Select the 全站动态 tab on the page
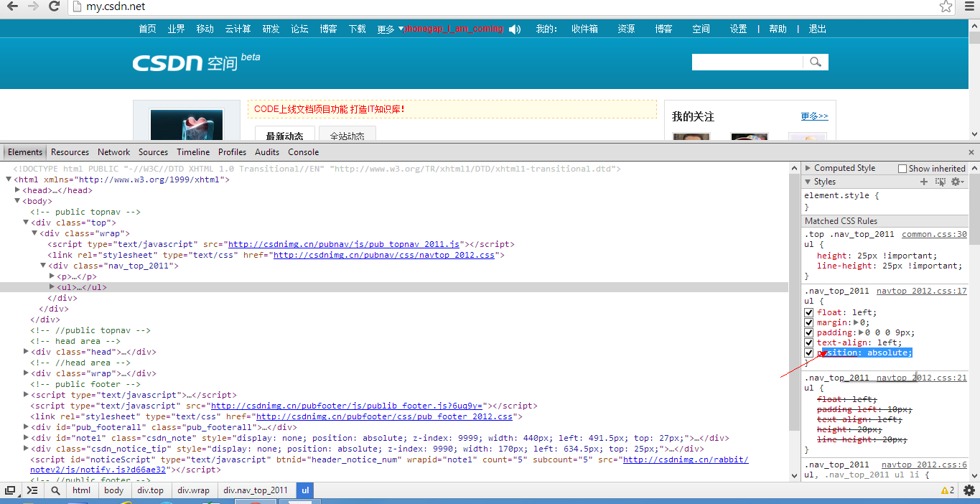980x504 pixels. [347, 135]
